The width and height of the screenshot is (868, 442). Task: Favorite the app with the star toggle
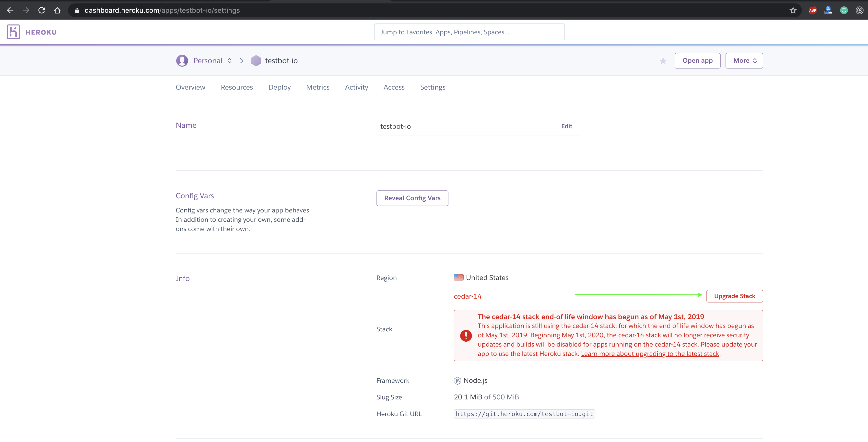tap(663, 61)
